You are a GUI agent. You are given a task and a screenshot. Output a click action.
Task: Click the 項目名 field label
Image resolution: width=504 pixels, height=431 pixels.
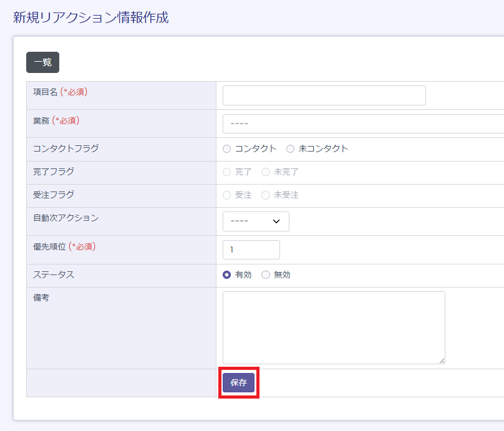[x=45, y=92]
